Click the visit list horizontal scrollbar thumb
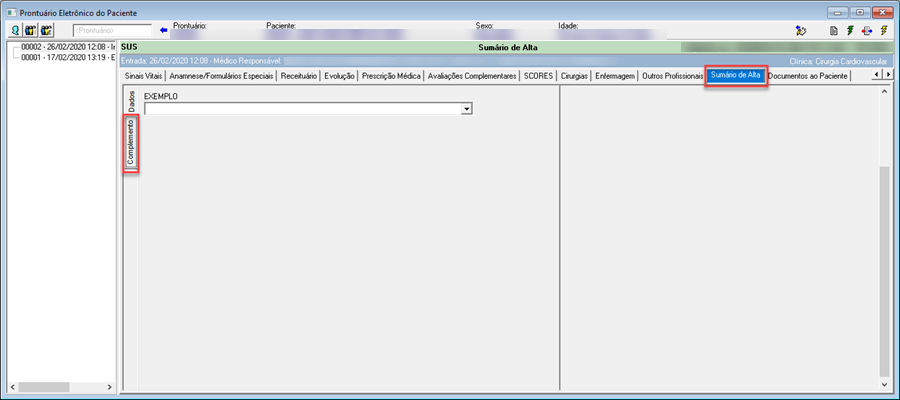900x400 pixels. point(44,387)
